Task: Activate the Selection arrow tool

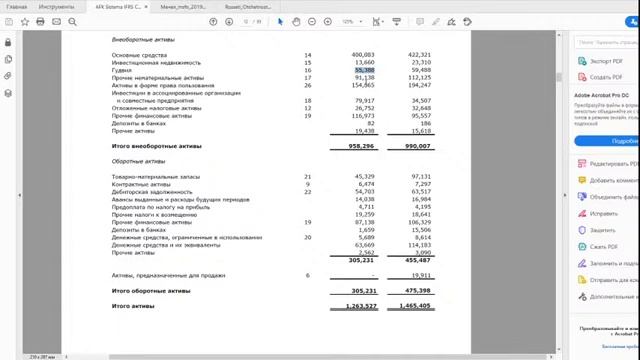Action: [280, 22]
